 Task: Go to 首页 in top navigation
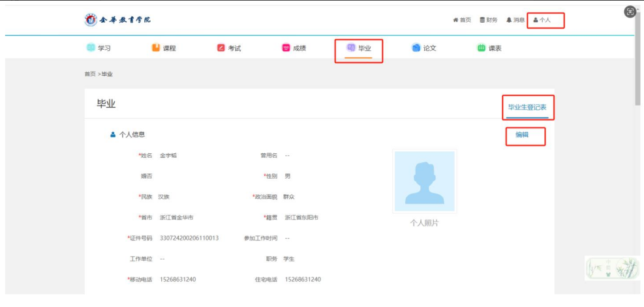(462, 20)
